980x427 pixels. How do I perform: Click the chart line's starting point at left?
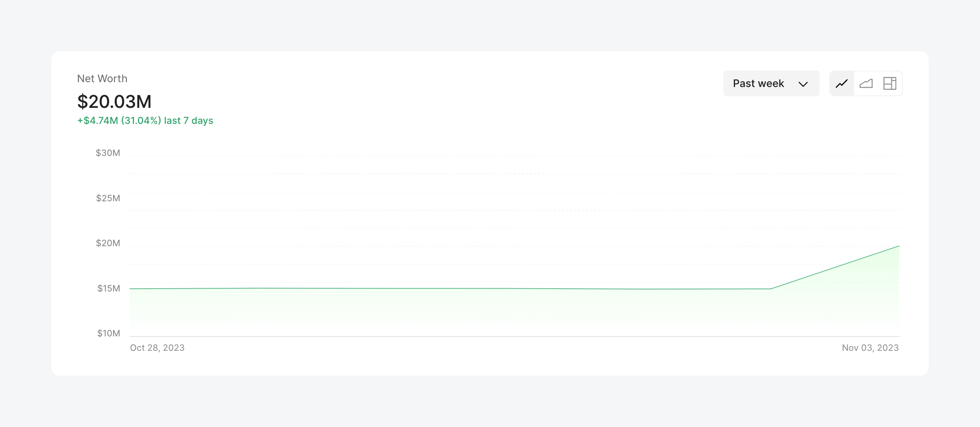(x=131, y=289)
